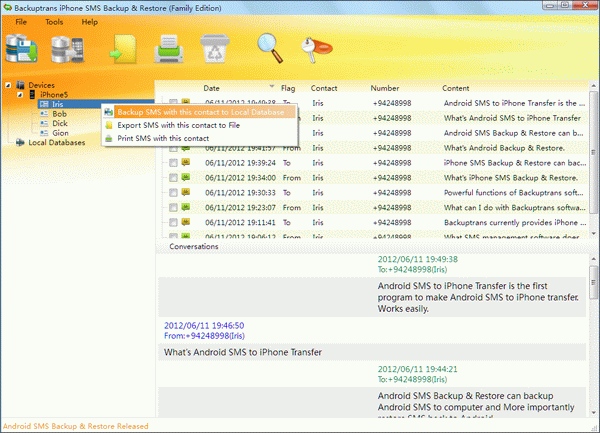
Task: Tick checkbox for 19:30:33 message row
Action: click(x=174, y=192)
